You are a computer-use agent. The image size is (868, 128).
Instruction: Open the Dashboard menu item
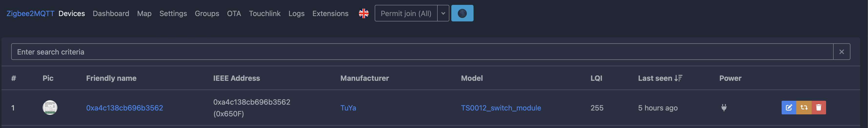point(111,13)
